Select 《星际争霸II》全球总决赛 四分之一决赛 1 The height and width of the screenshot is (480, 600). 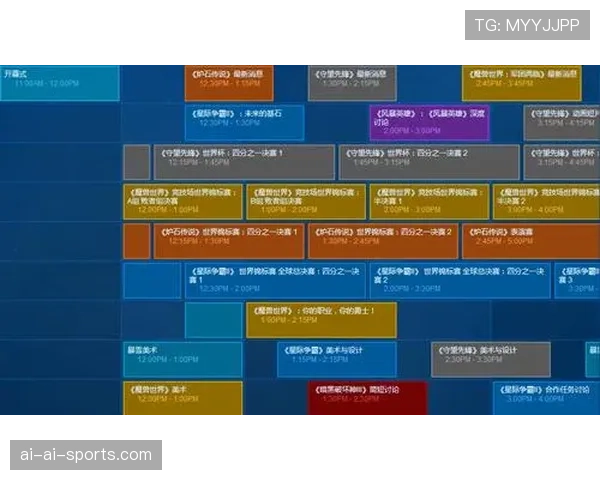click(275, 281)
